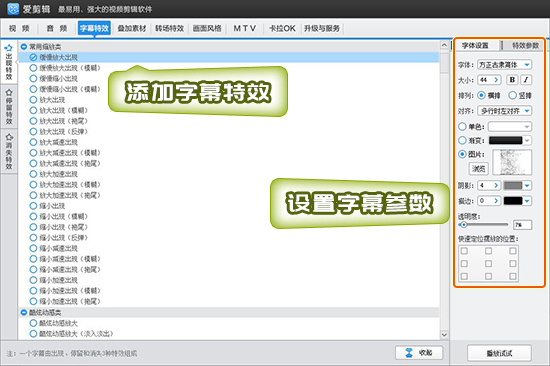Screen dimensions: 550x366
Task: Select the 渐变 fill option
Action: [x=462, y=140]
